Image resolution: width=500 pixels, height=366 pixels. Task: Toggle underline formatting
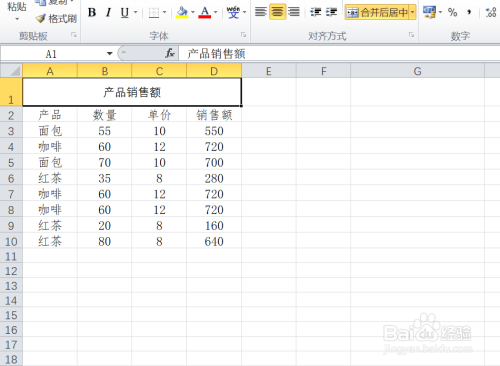pos(125,13)
